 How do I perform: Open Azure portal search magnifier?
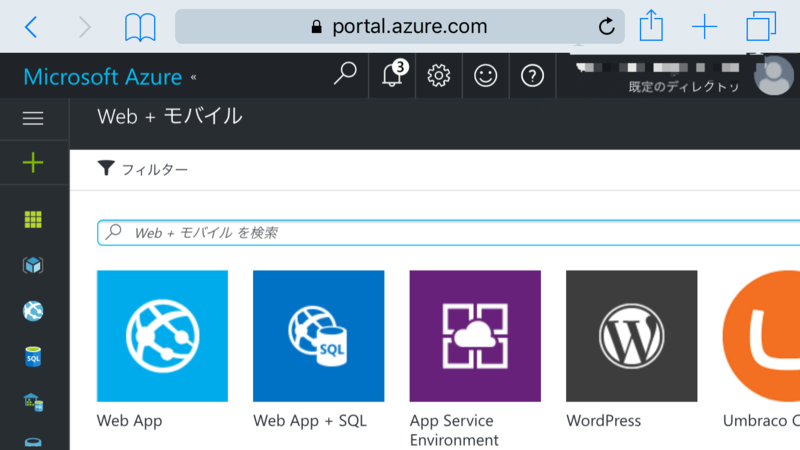click(x=345, y=73)
